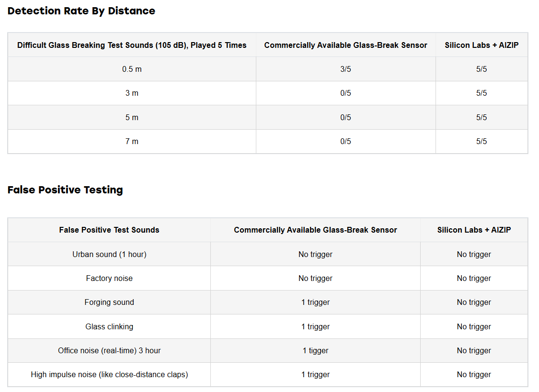539x392 pixels.
Task: Select the 'False Positive Test Sounds' column header
Action: point(109,230)
